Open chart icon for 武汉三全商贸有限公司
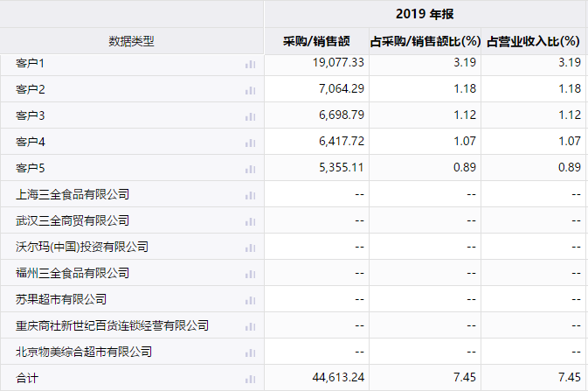The image size is (588, 391). coord(251,221)
